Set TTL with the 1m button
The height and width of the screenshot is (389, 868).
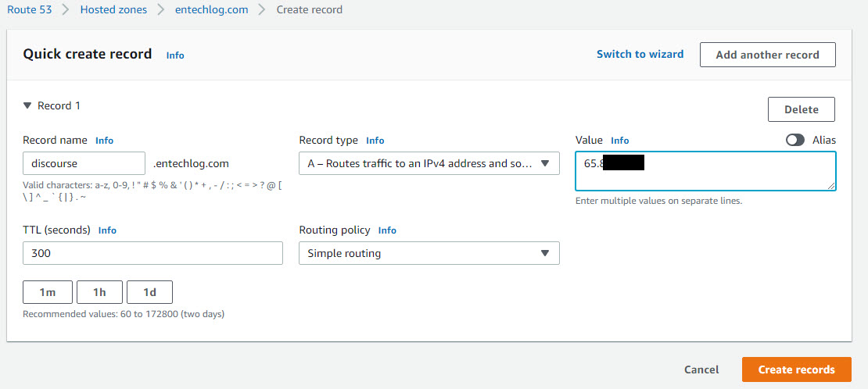[48, 292]
